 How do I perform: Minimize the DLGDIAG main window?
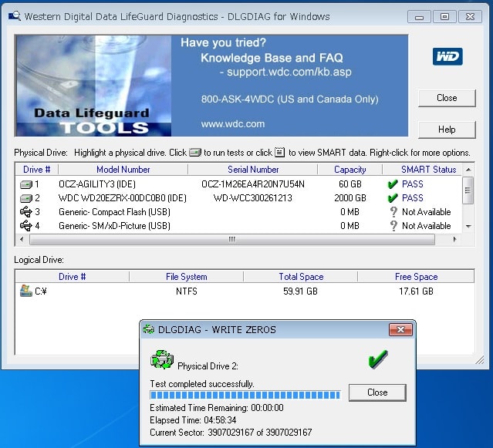[419, 17]
